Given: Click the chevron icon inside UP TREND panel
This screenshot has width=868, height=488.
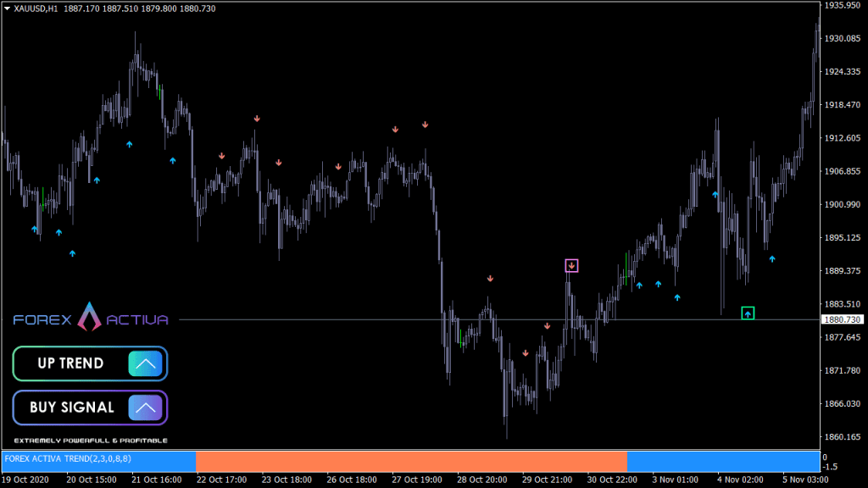Looking at the screenshot, I should (145, 363).
